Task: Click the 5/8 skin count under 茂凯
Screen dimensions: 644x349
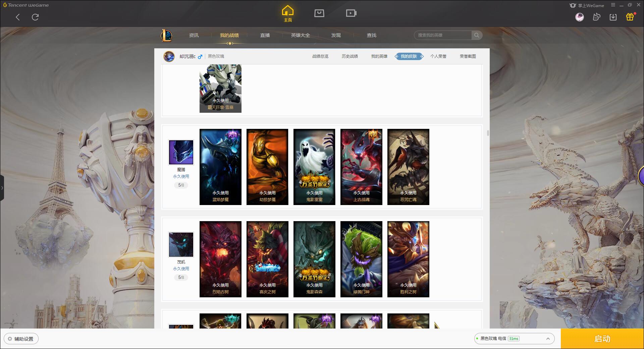Action: click(x=181, y=278)
